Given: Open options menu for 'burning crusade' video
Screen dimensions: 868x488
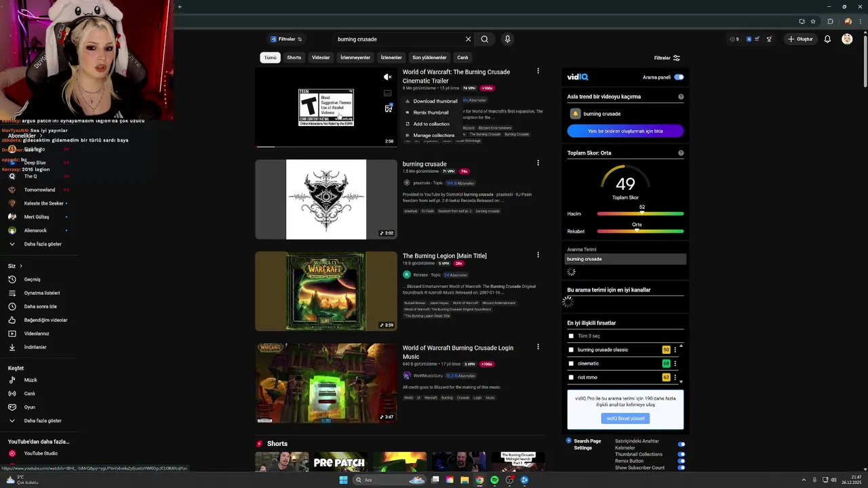Looking at the screenshot, I should (x=538, y=163).
